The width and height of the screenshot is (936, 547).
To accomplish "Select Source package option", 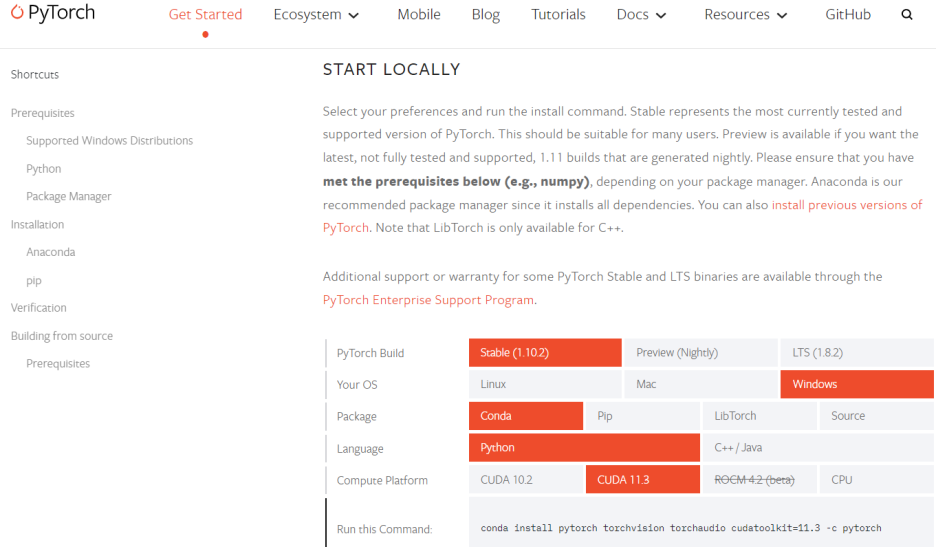I will tap(876, 416).
